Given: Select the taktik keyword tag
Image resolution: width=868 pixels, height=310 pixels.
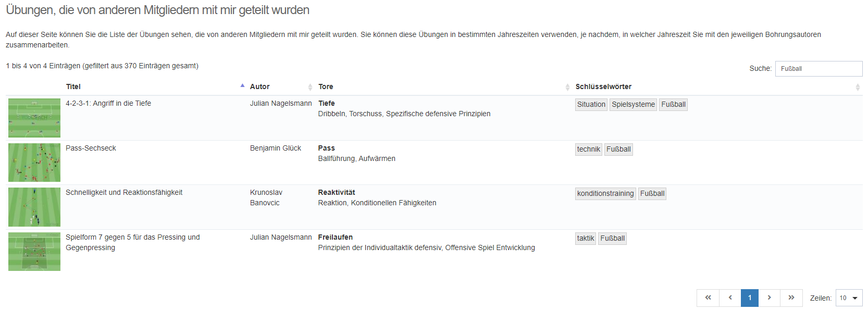Looking at the screenshot, I should 585,239.
